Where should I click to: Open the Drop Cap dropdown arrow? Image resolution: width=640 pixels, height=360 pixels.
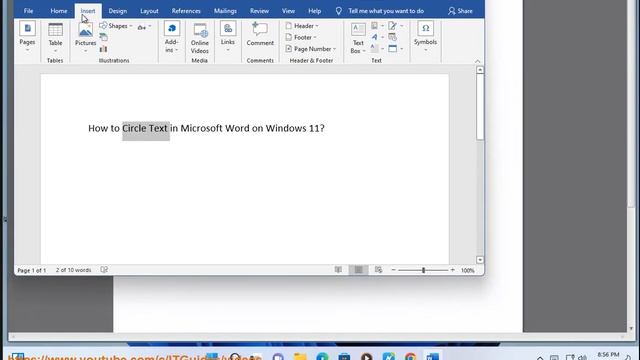(382, 49)
